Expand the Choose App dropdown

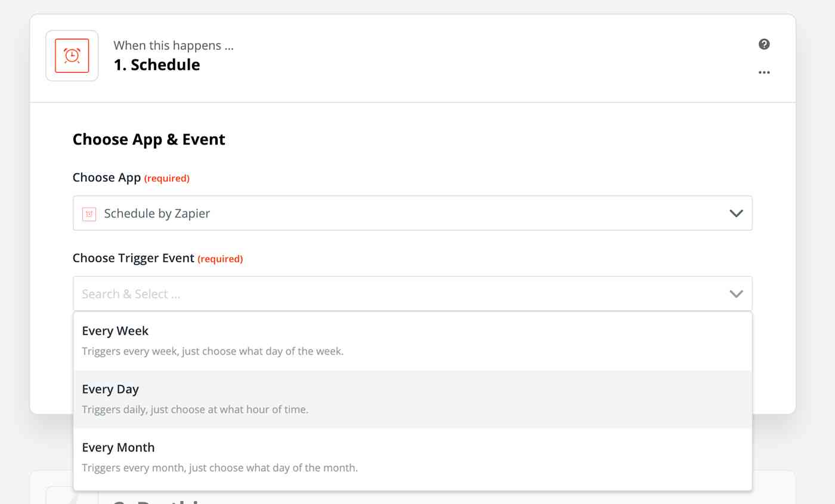pyautogui.click(x=736, y=213)
